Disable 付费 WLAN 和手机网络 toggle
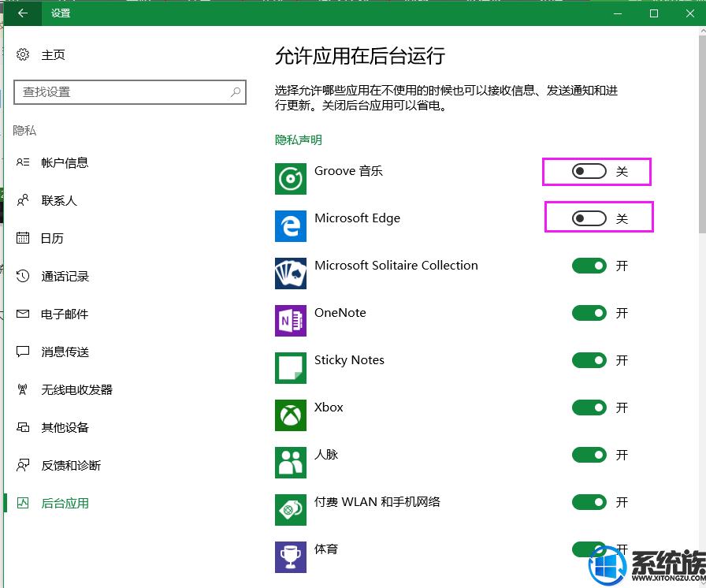 tap(589, 502)
